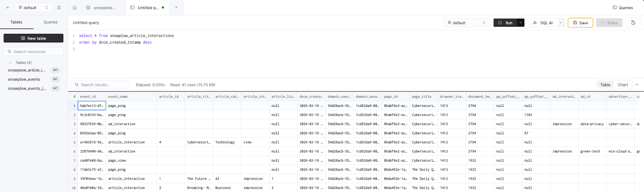Switch results to Chart view
This screenshot has height=192, width=644.
tap(623, 85)
